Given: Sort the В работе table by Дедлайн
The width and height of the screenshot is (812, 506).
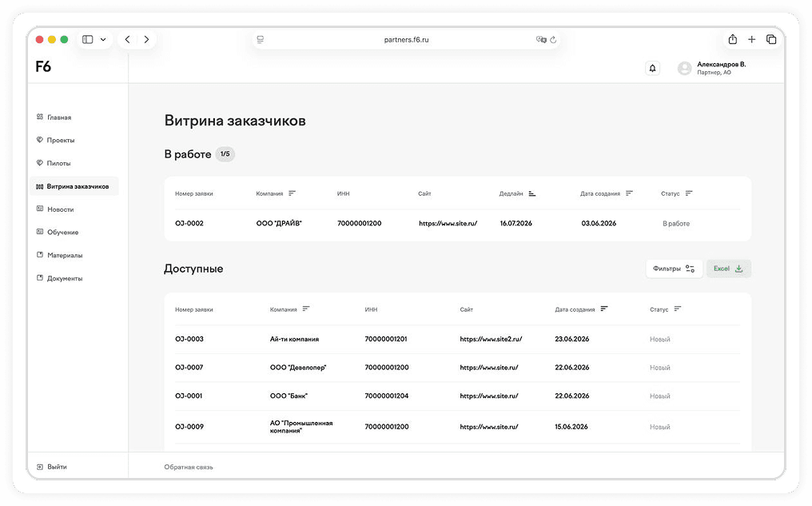Looking at the screenshot, I should point(531,193).
